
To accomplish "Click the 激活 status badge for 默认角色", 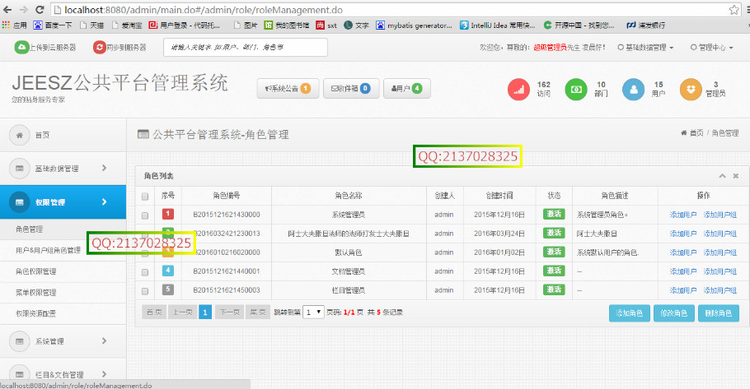I will [x=554, y=252].
